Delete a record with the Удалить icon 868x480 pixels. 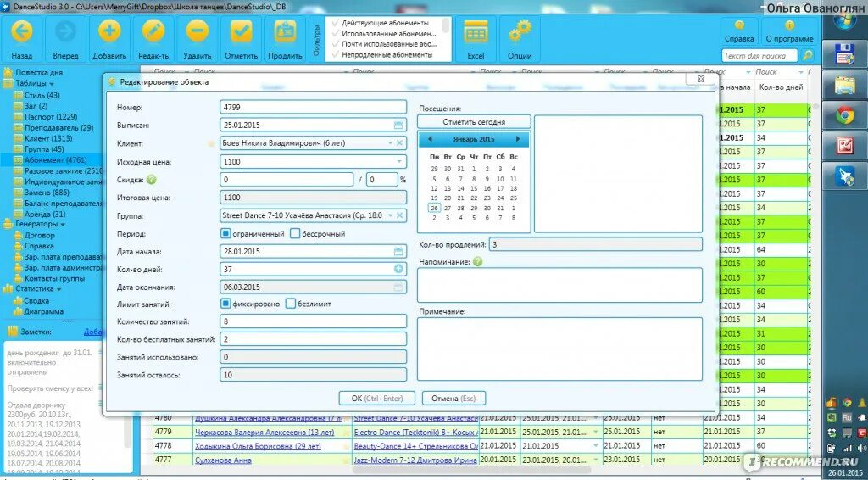click(197, 31)
